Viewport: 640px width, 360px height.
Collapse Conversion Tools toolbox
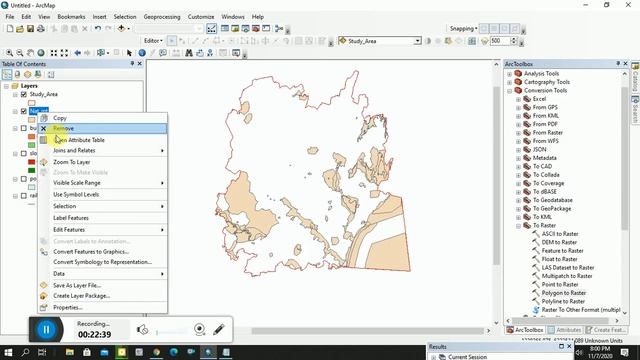(x=509, y=91)
